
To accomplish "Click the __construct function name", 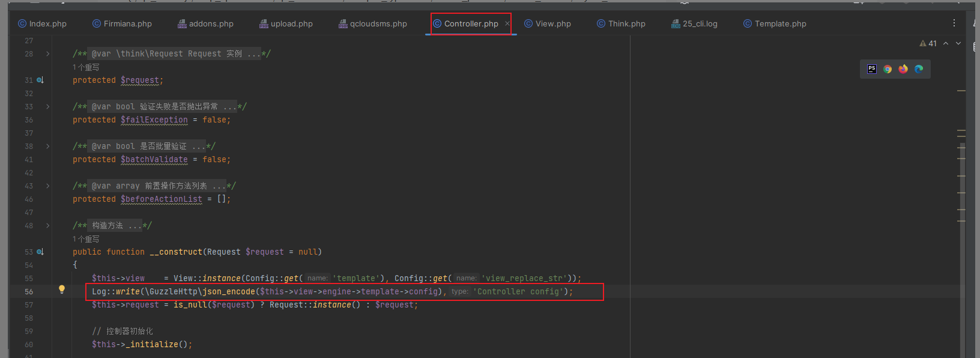I will [x=176, y=252].
